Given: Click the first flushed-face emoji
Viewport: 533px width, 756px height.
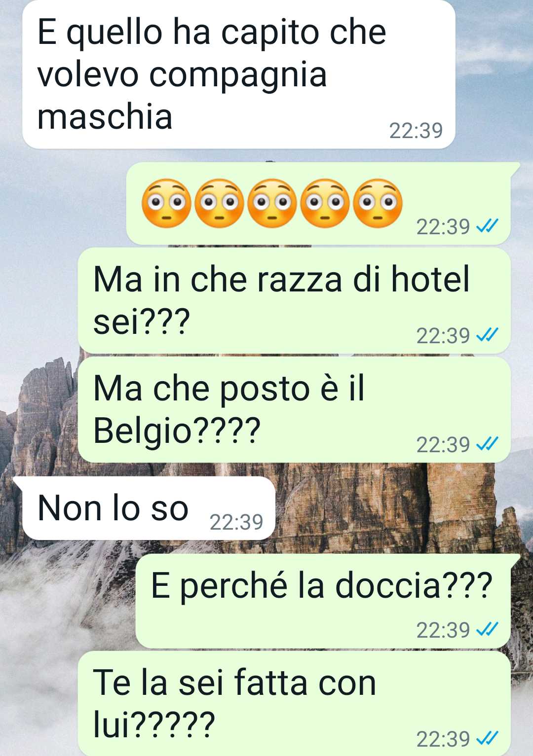Looking at the screenshot, I should point(166,203).
